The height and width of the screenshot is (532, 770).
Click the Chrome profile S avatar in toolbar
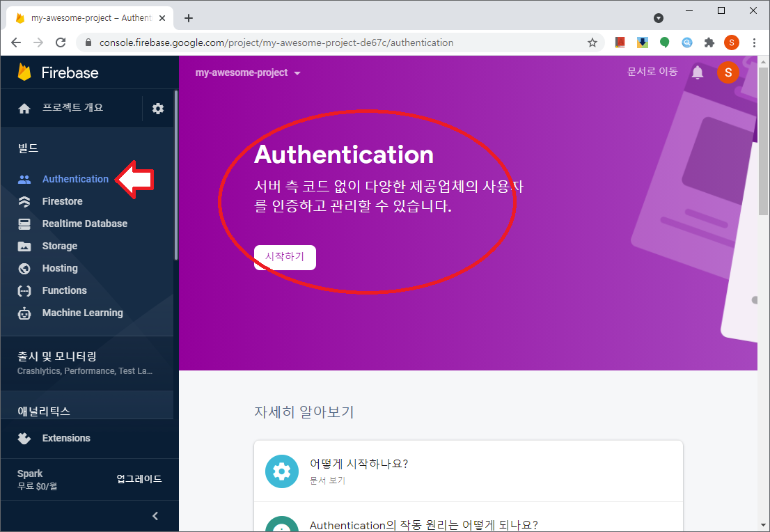tap(731, 42)
